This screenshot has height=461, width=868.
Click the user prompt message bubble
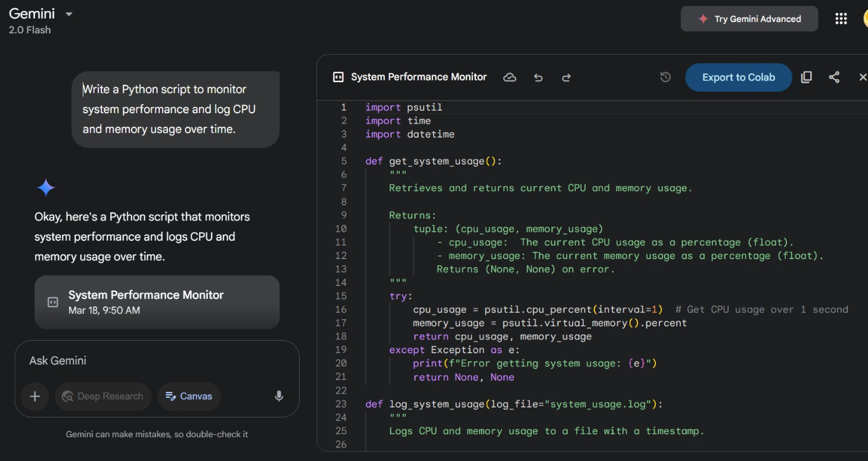[x=176, y=110]
